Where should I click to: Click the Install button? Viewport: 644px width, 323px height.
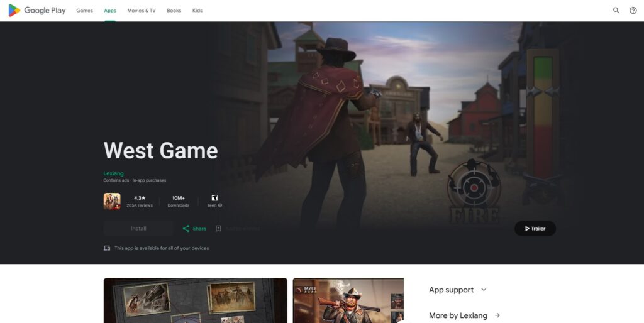pyautogui.click(x=138, y=229)
